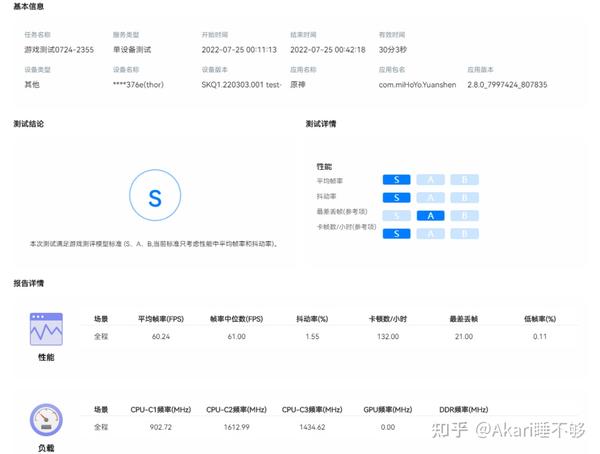
Task: Select the A badge for 平均帧率
Action: click(430, 180)
